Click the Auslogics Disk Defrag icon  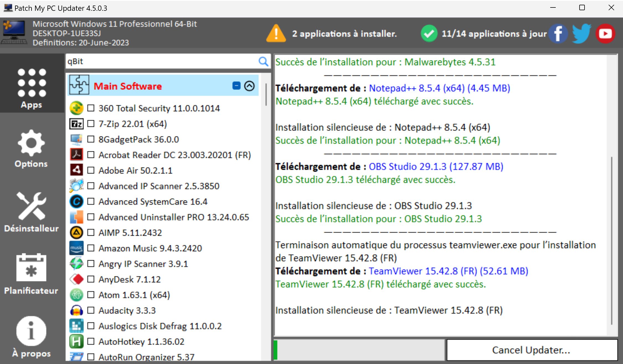pos(76,326)
